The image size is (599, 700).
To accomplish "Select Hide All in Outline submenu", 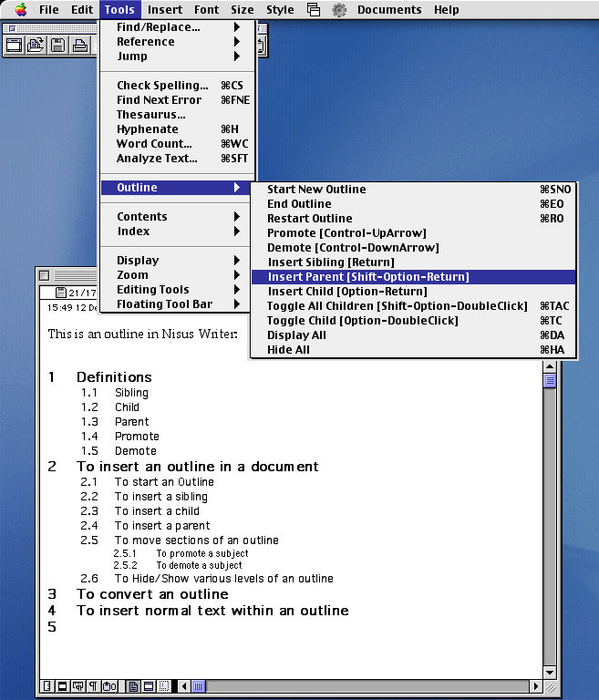I will (x=414, y=350).
